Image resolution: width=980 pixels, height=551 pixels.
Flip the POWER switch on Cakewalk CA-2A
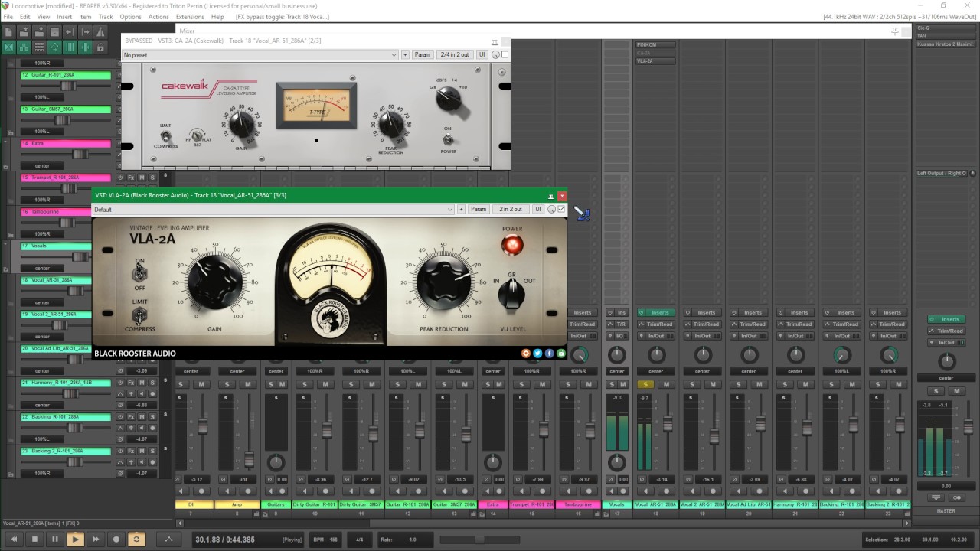(x=447, y=139)
